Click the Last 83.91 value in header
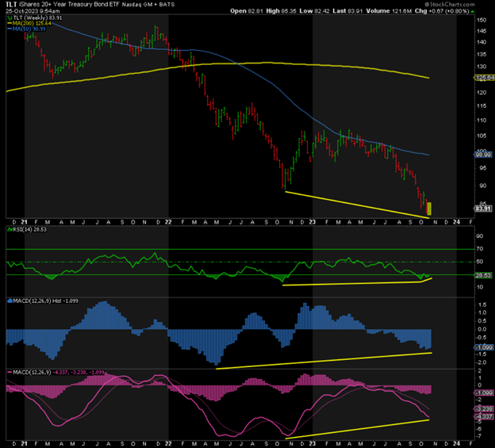 click(x=348, y=11)
